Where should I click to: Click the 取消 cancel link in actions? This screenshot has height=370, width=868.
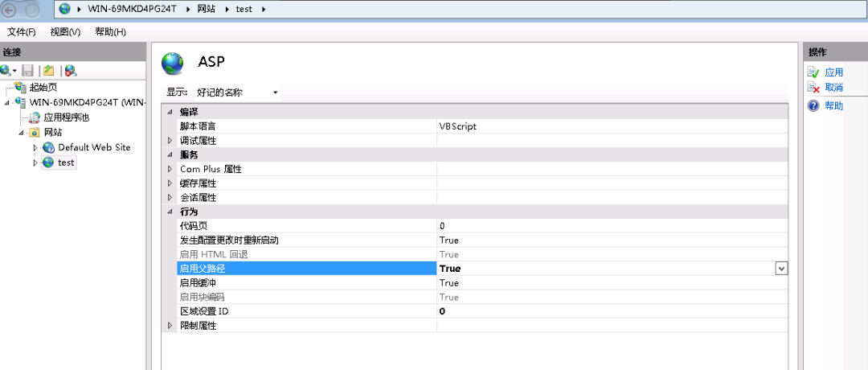[833, 88]
